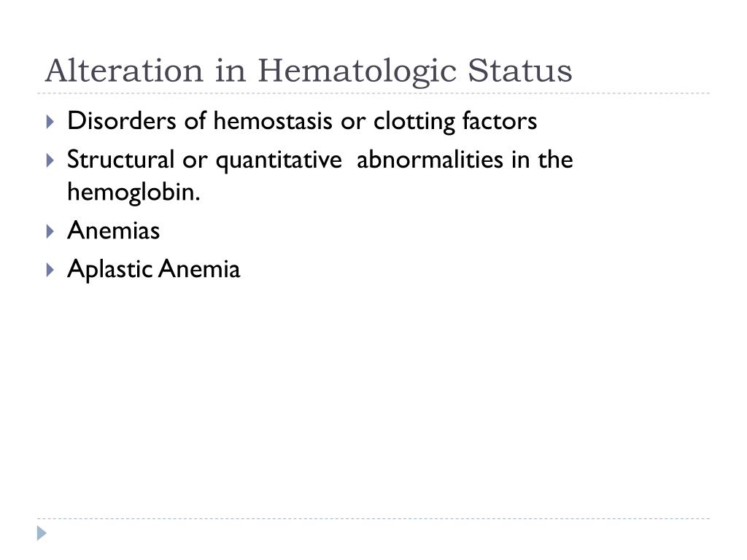Click the bullet arrow next to Aplastic Anemia

coord(50,270)
